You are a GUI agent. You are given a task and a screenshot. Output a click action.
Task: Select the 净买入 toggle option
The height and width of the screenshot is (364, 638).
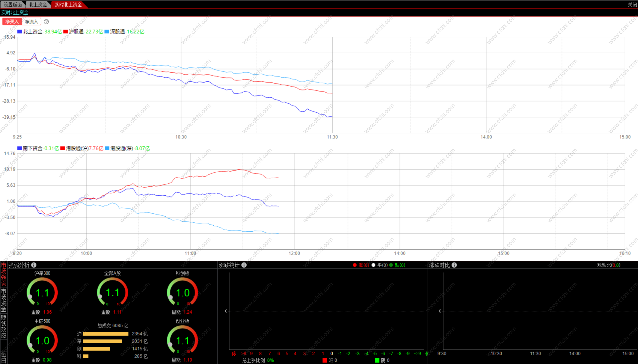[12, 22]
